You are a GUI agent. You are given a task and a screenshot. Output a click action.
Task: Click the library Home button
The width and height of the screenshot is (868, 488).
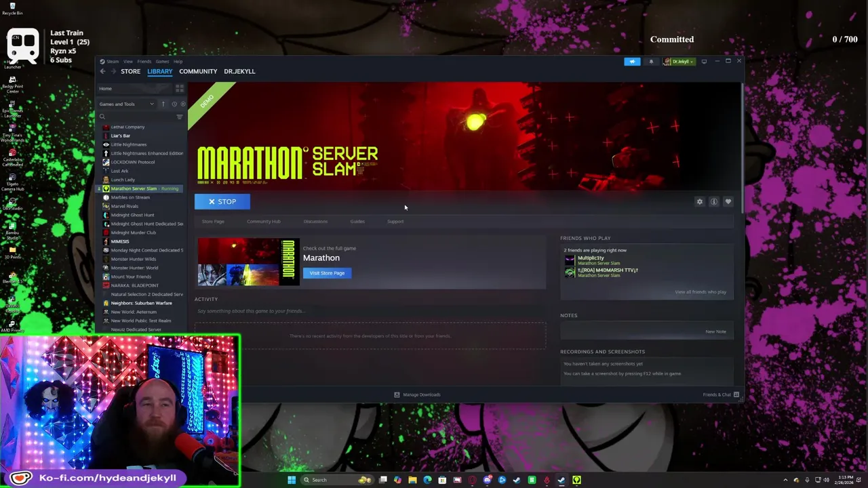(x=136, y=89)
